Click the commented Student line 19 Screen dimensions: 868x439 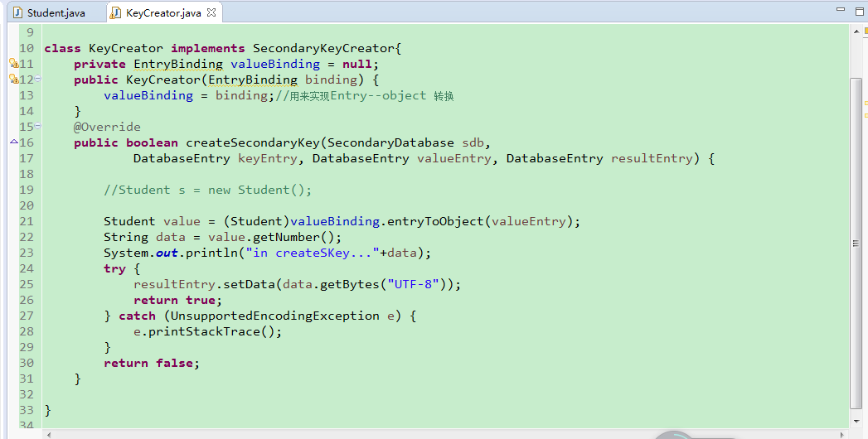pyautogui.click(x=207, y=191)
